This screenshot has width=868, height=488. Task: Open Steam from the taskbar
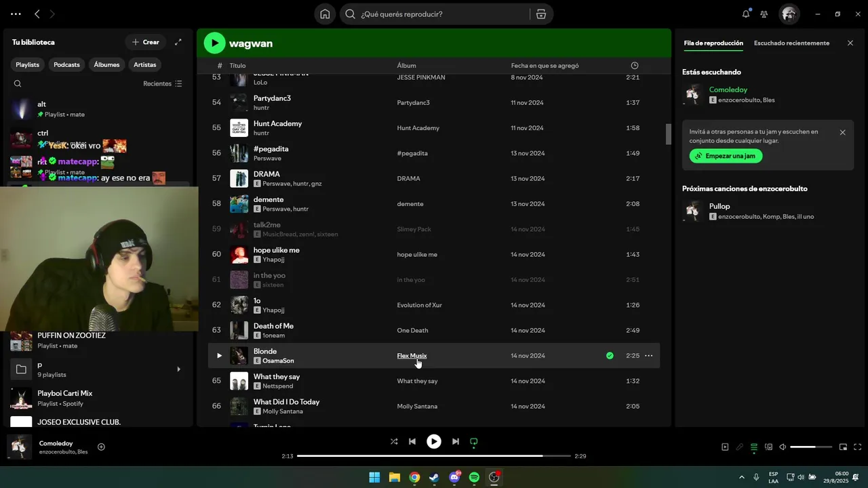[x=434, y=477]
